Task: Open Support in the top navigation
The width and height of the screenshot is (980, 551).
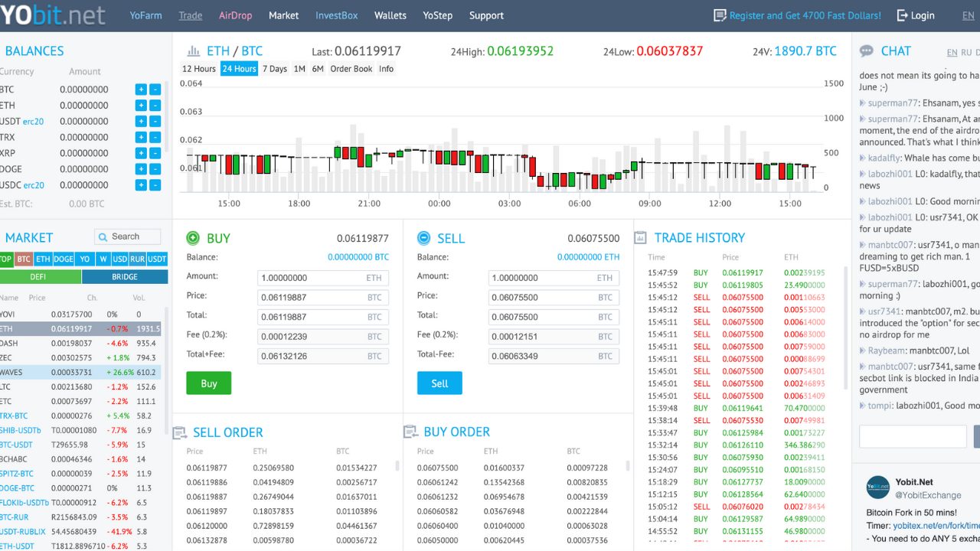Action: click(486, 15)
